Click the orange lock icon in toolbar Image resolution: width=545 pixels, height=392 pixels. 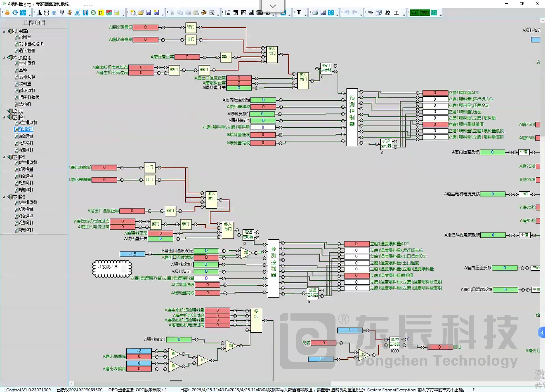tap(7, 12)
